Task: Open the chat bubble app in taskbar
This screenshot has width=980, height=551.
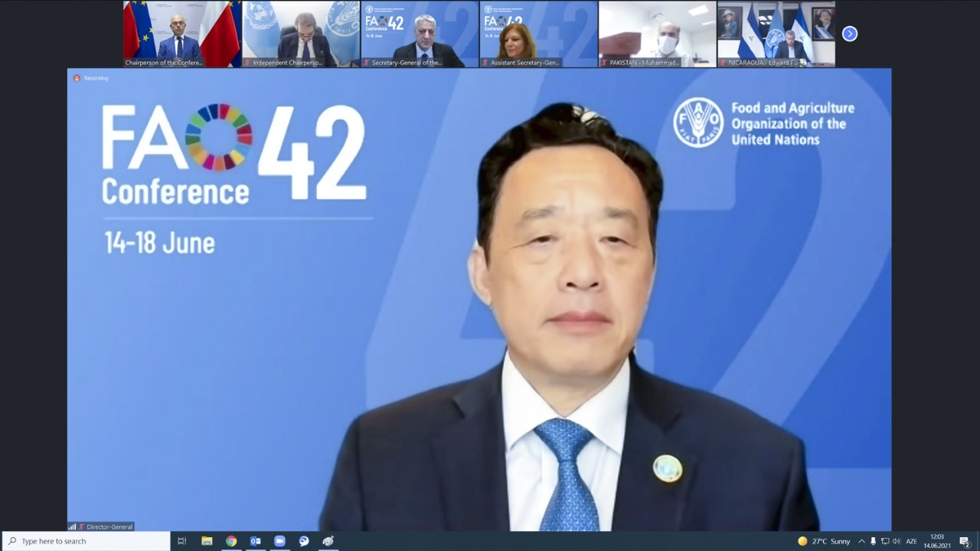Action: tap(304, 541)
